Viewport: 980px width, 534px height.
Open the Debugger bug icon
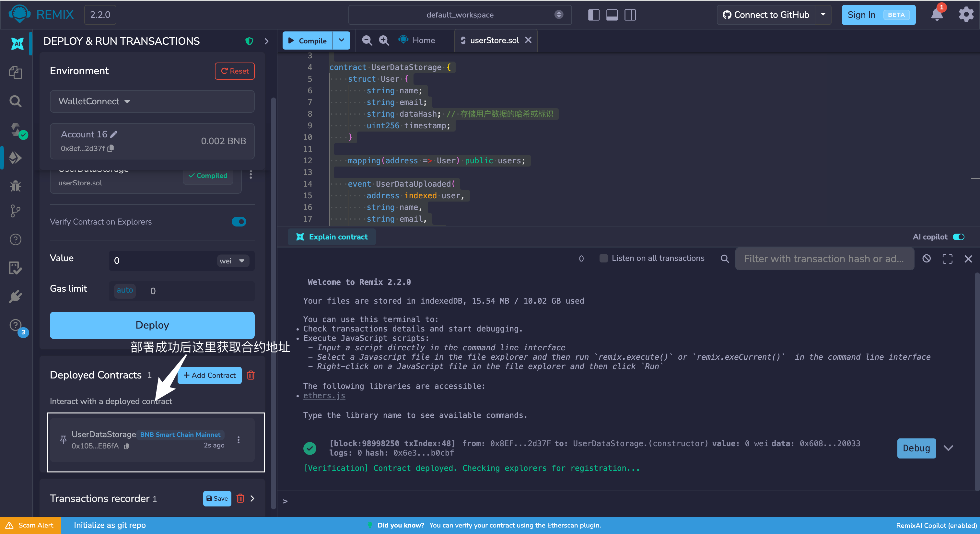(16, 186)
